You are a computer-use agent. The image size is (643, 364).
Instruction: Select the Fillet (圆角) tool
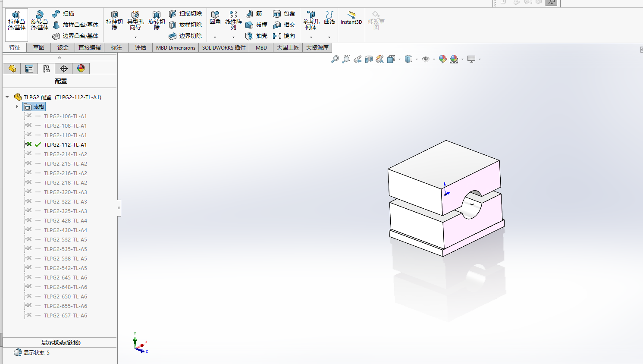coord(215,18)
